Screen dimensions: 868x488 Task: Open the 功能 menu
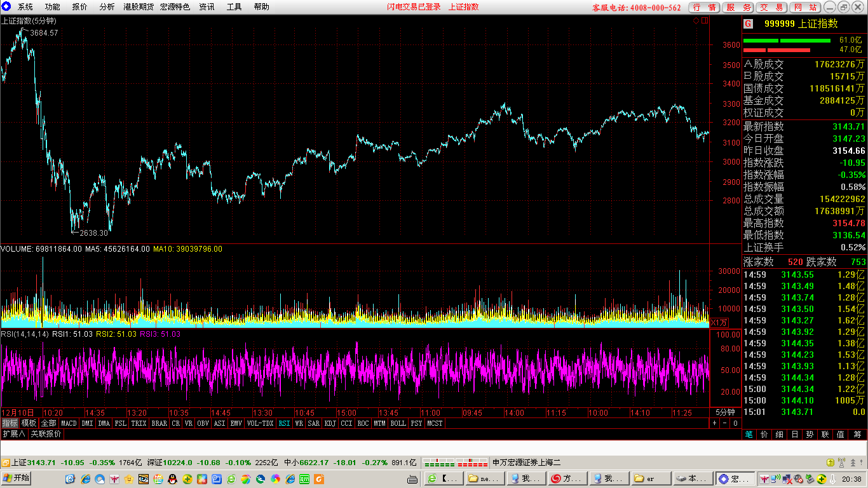pos(53,7)
